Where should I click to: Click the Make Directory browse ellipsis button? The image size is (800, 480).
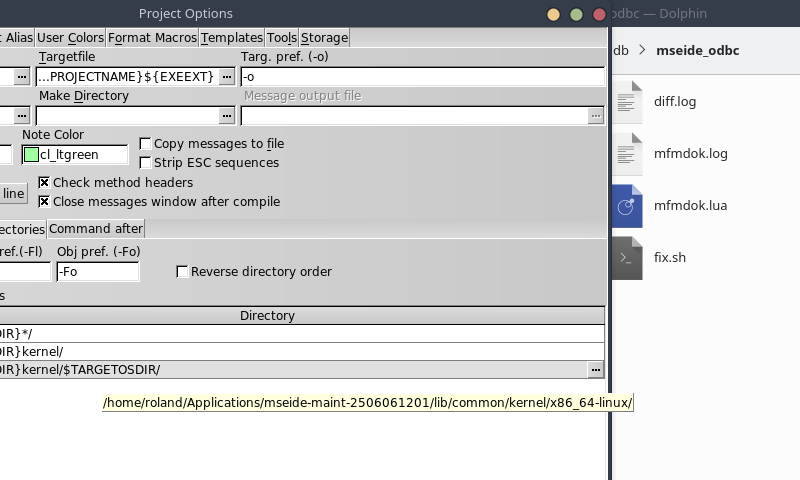click(x=227, y=116)
